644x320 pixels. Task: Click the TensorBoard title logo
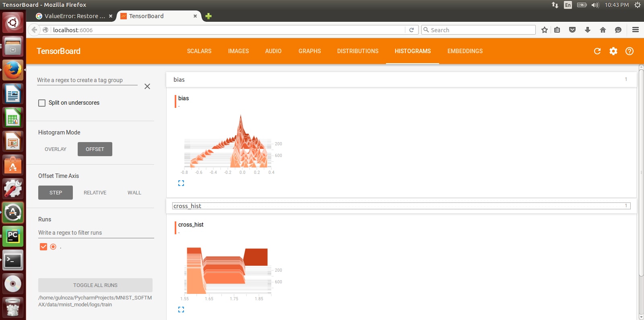coord(58,51)
